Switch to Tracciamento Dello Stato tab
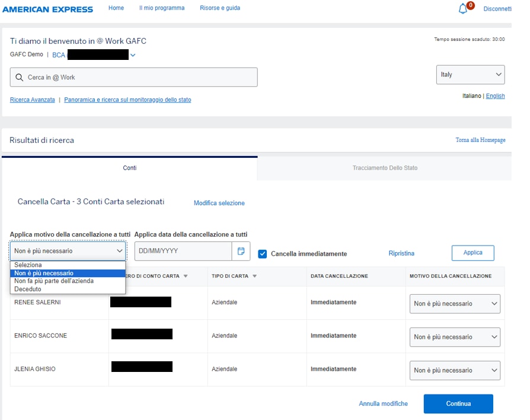The image size is (530, 420). tap(385, 168)
